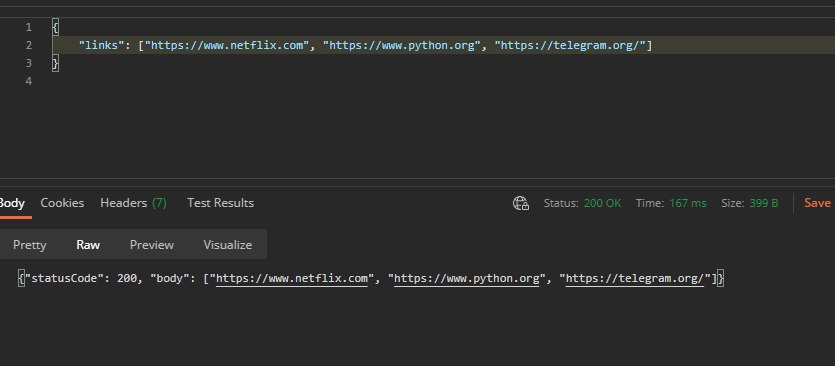Click the Size: label
The height and width of the screenshot is (366, 835).
pos(733,203)
